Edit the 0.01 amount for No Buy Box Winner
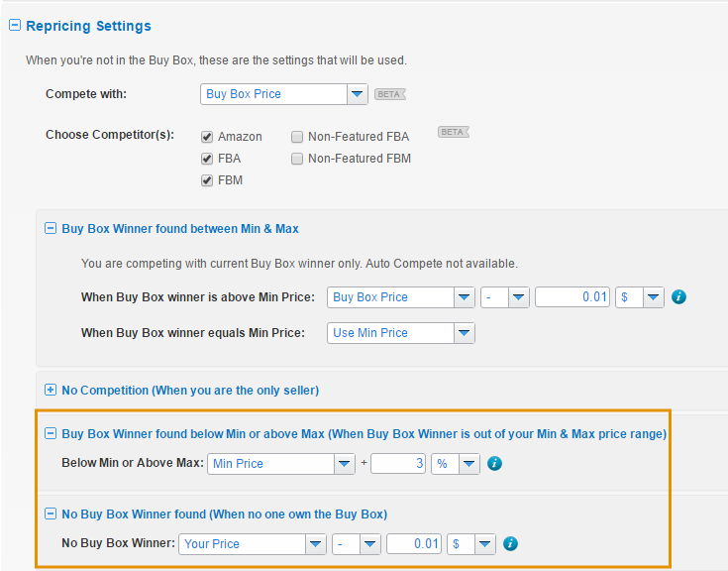 click(x=414, y=544)
